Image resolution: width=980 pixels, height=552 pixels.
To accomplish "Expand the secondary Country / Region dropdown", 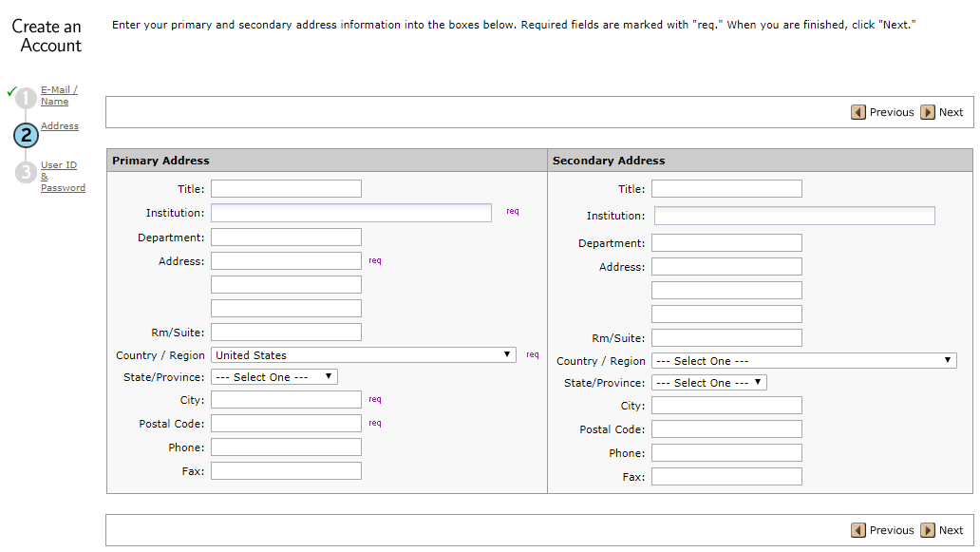I will coord(803,361).
